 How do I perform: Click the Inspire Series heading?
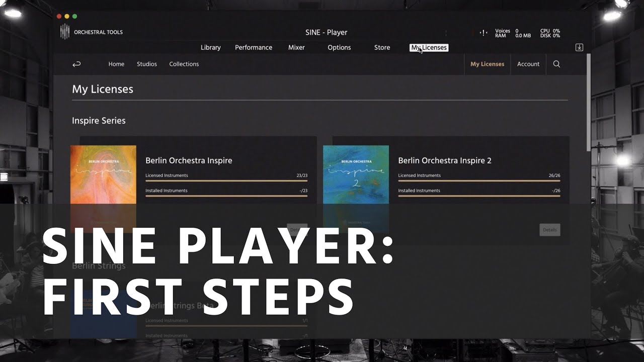pyautogui.click(x=99, y=121)
